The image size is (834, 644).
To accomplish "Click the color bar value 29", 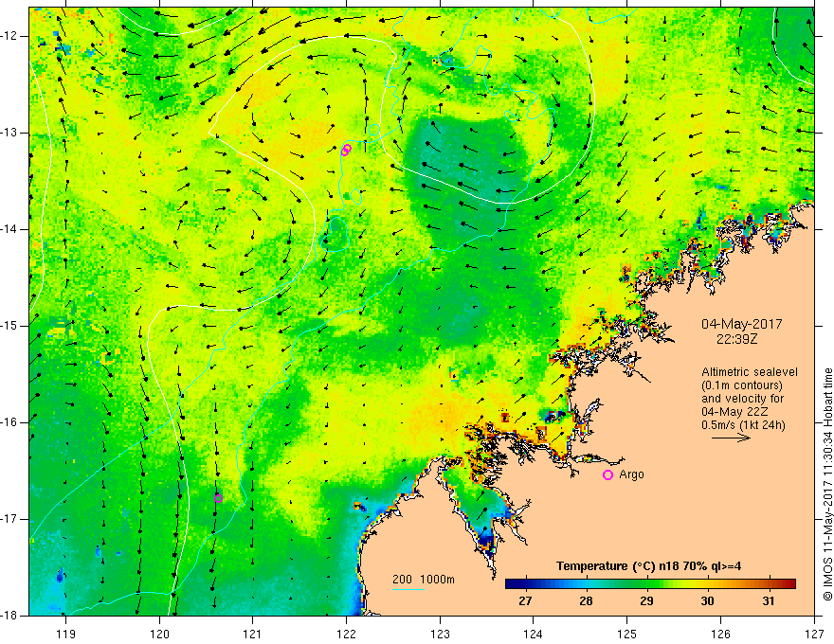I will tap(646, 601).
